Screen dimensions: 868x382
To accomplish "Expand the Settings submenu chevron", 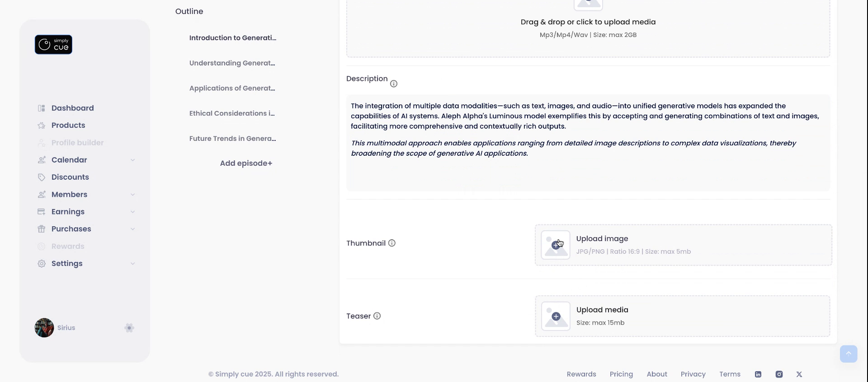I will (x=133, y=264).
